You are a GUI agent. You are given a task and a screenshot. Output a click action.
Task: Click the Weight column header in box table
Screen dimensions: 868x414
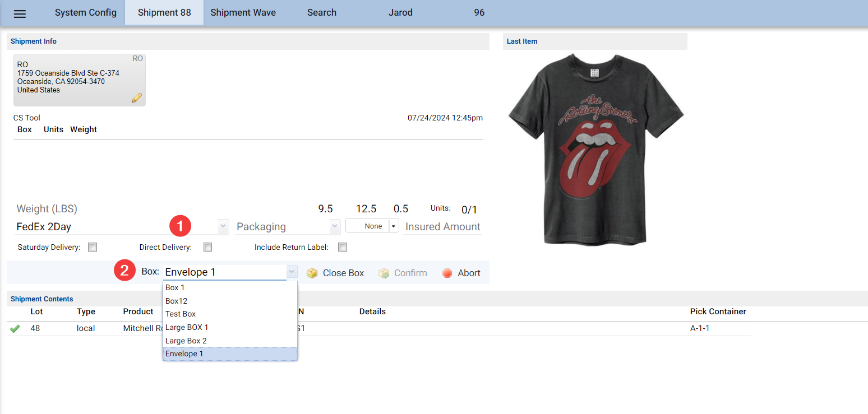click(x=84, y=129)
